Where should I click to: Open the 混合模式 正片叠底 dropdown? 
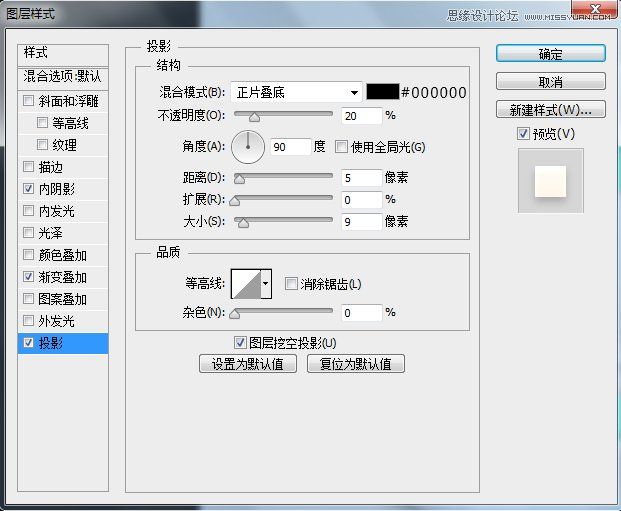pos(296,93)
